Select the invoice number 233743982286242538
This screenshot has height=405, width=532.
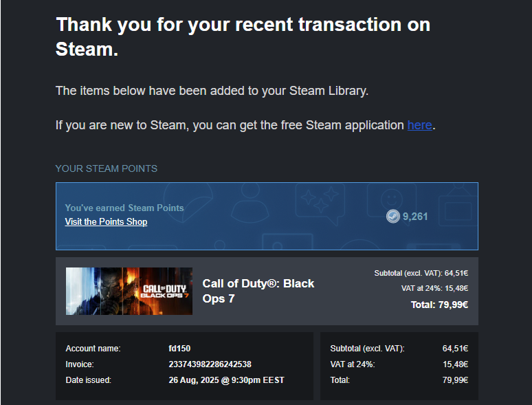coord(210,364)
